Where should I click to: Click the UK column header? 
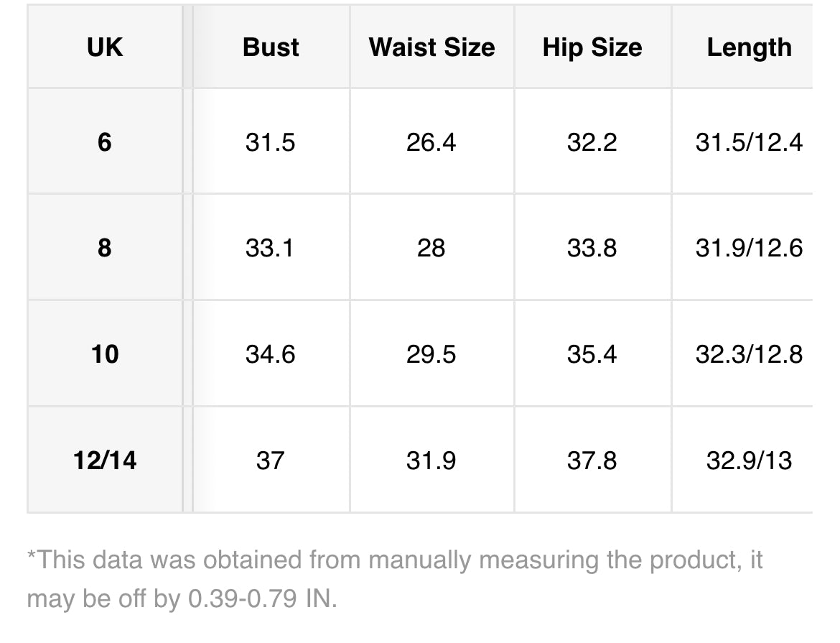point(105,47)
